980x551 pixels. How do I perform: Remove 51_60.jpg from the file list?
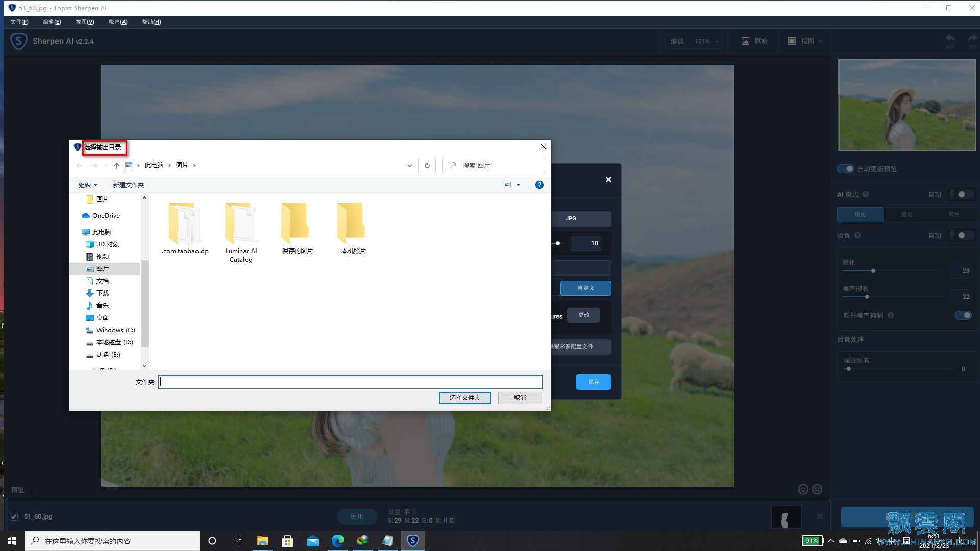(820, 516)
